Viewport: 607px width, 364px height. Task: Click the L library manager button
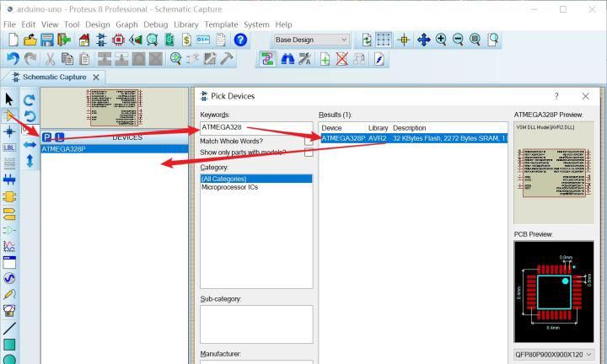tap(59, 137)
